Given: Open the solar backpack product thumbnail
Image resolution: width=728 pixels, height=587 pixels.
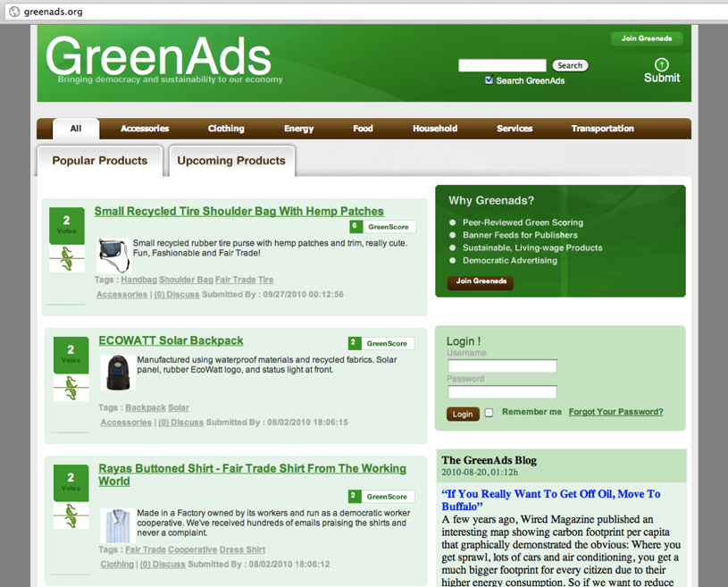Looking at the screenshot, I should pyautogui.click(x=116, y=373).
